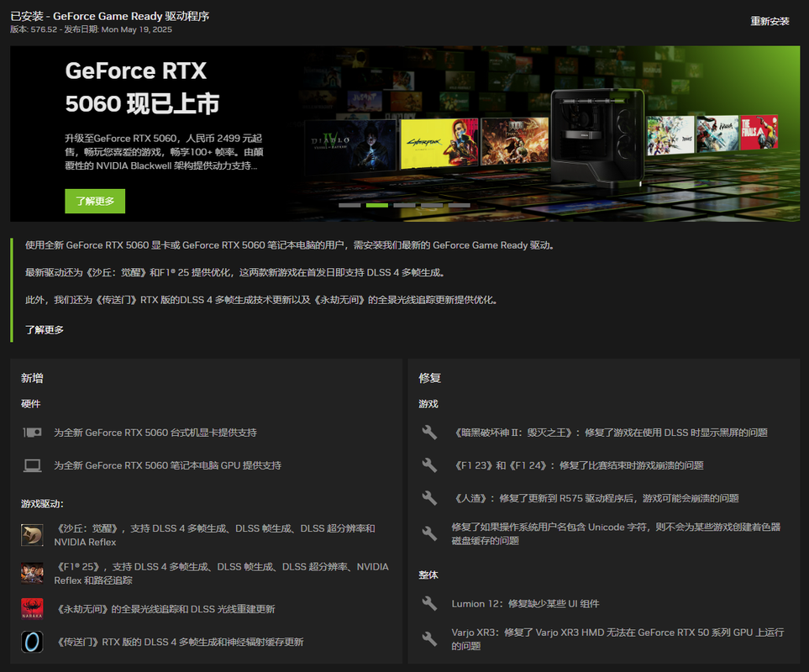Image resolution: width=809 pixels, height=672 pixels.
Task: Click the note starting with 此外
Action: pos(261,300)
